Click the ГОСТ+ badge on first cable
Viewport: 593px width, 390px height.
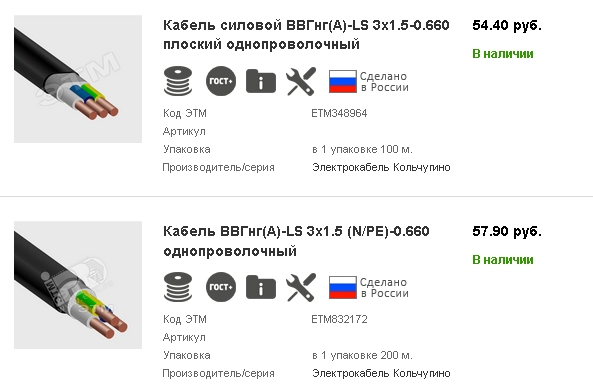point(221,81)
